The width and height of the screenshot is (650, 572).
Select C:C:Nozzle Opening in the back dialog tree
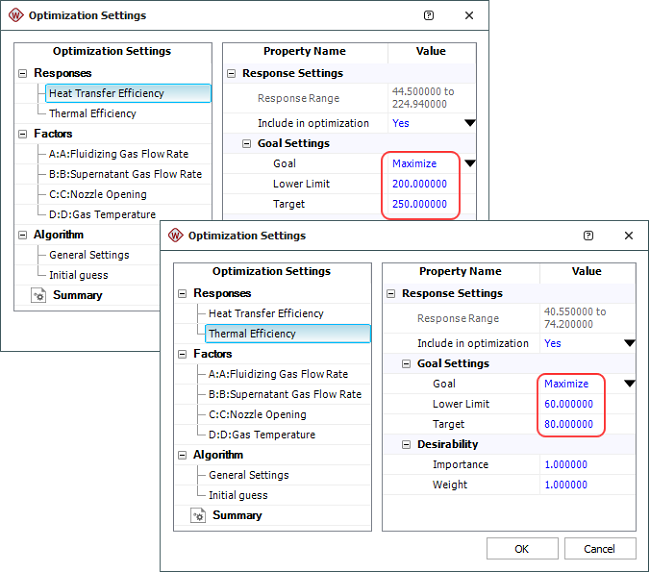97,194
